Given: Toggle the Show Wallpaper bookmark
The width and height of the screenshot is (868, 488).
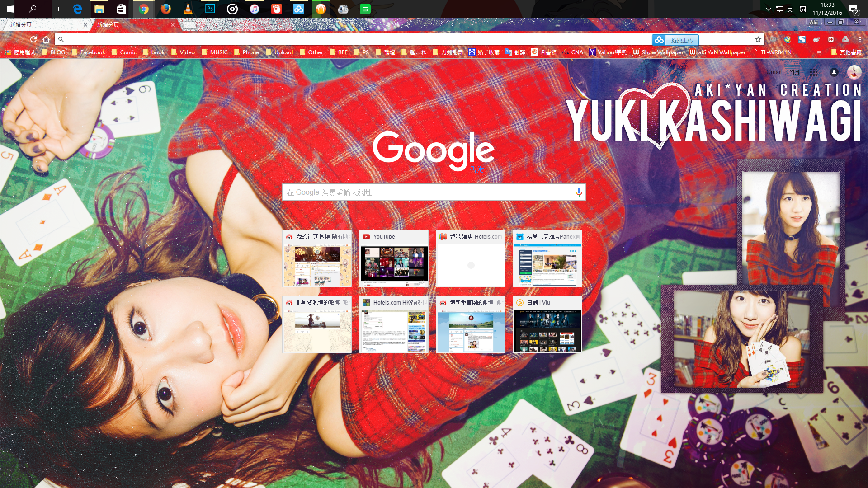Looking at the screenshot, I should tap(658, 52).
